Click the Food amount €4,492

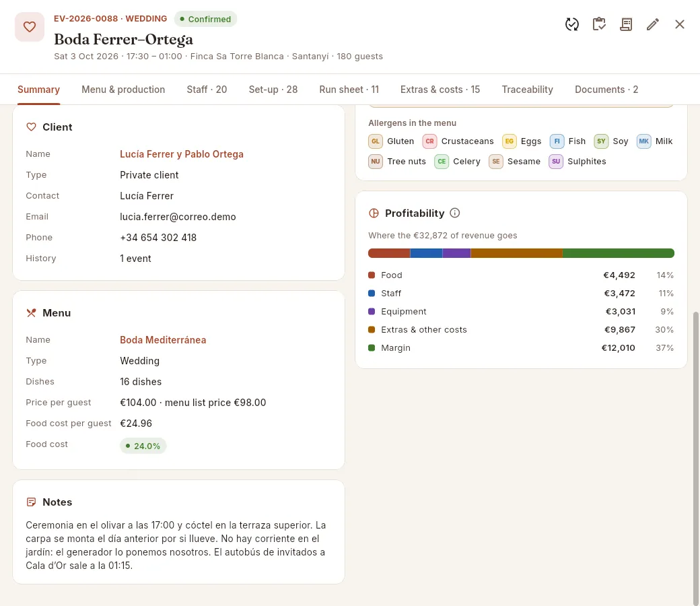619,275
